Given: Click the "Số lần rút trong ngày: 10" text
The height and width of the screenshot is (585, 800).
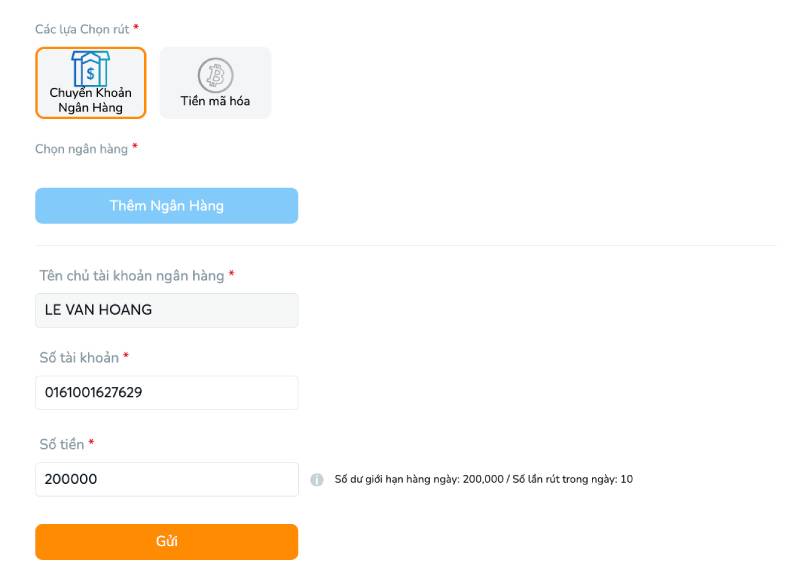Looking at the screenshot, I should (x=573, y=480).
